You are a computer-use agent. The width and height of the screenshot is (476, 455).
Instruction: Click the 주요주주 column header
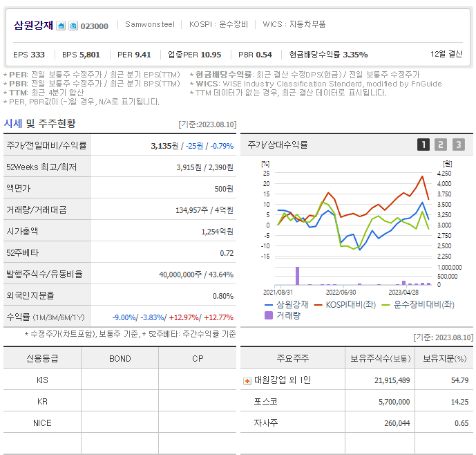click(293, 358)
